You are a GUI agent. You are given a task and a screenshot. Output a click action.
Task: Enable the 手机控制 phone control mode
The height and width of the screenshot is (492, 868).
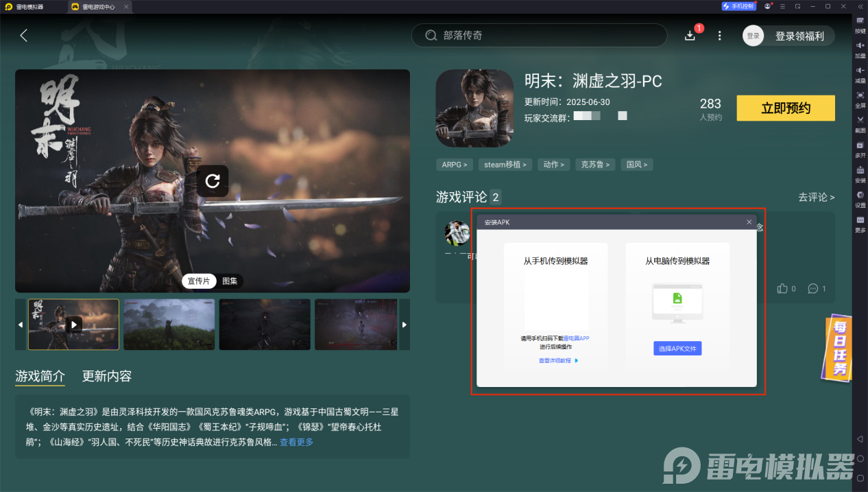[x=738, y=6]
